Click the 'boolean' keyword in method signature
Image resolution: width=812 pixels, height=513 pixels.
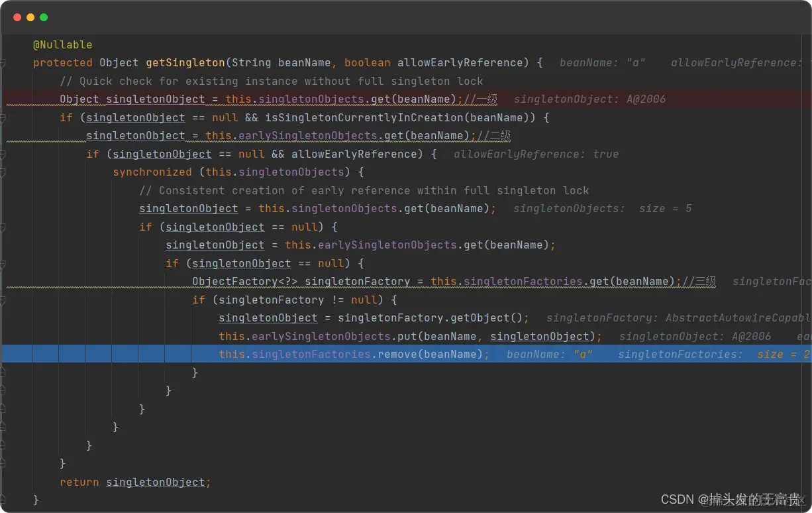368,63
